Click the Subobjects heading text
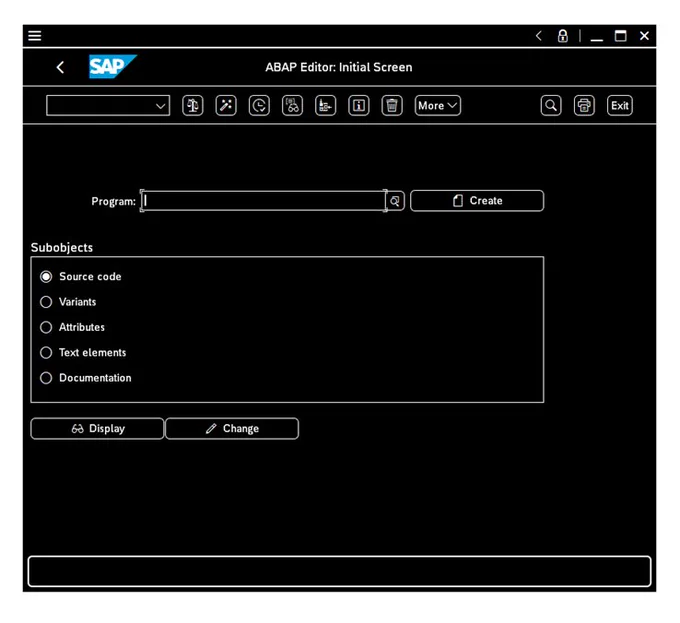 point(62,248)
